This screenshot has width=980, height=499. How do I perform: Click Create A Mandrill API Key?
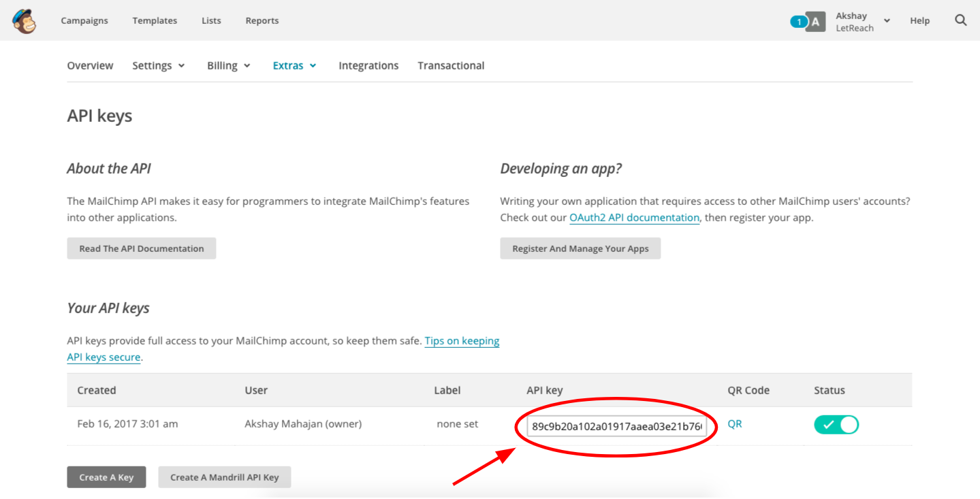click(x=225, y=477)
